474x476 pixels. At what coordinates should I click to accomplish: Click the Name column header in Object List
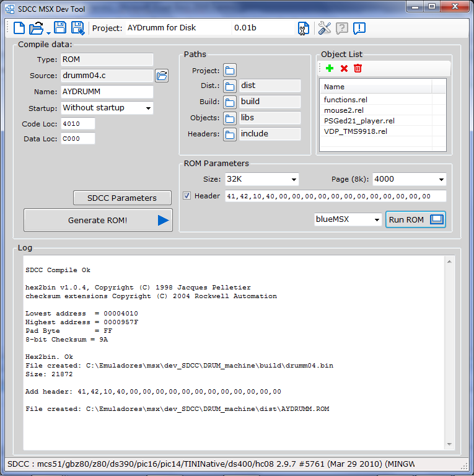(375, 87)
